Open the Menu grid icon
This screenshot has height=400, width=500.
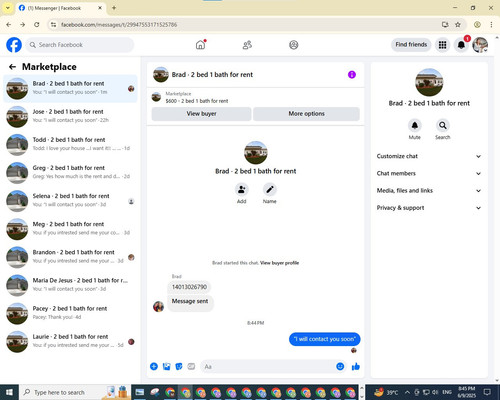442,45
